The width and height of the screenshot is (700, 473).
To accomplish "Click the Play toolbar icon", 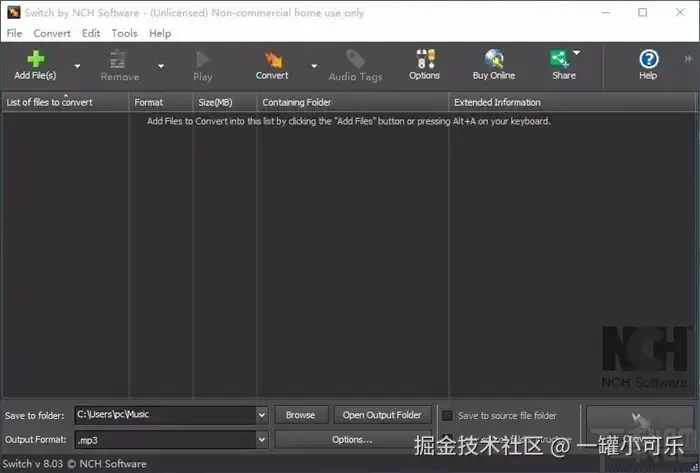I will pyautogui.click(x=202, y=59).
